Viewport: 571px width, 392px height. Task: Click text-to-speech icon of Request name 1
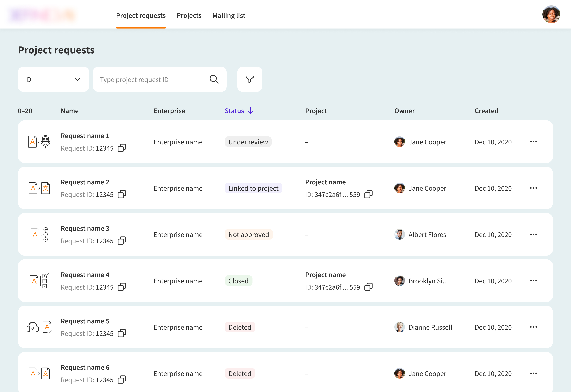pyautogui.click(x=39, y=142)
